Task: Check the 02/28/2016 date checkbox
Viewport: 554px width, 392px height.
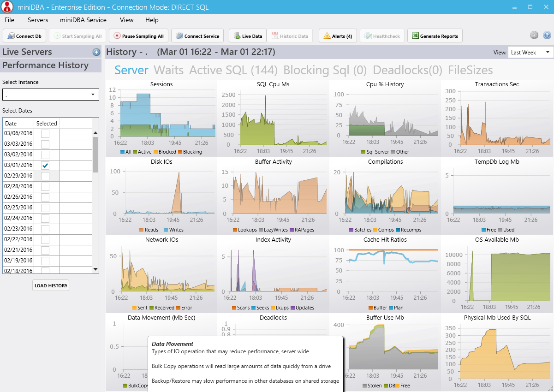Action: click(x=45, y=186)
